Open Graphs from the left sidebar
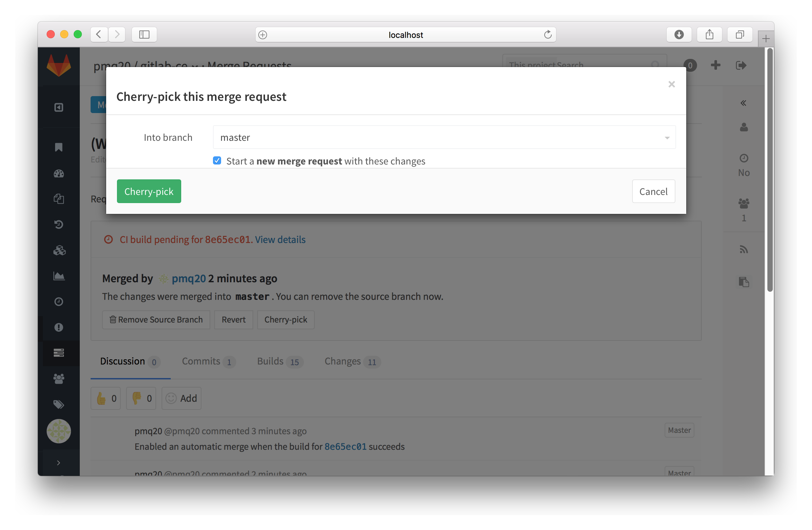 (59, 276)
